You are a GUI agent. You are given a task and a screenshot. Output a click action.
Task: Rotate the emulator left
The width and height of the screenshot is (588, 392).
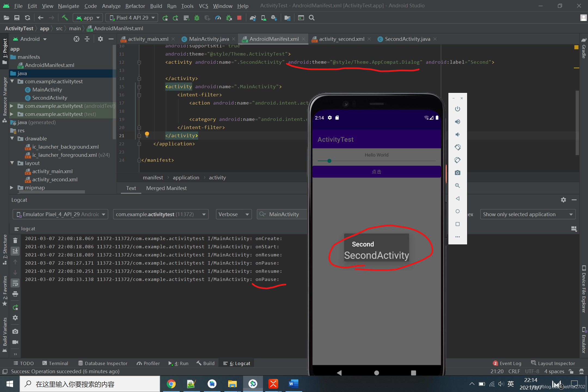(457, 147)
